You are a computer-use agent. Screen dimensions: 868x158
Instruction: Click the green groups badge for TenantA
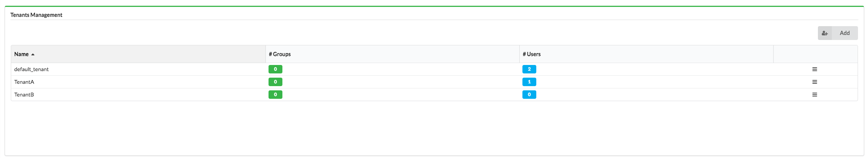tap(275, 82)
